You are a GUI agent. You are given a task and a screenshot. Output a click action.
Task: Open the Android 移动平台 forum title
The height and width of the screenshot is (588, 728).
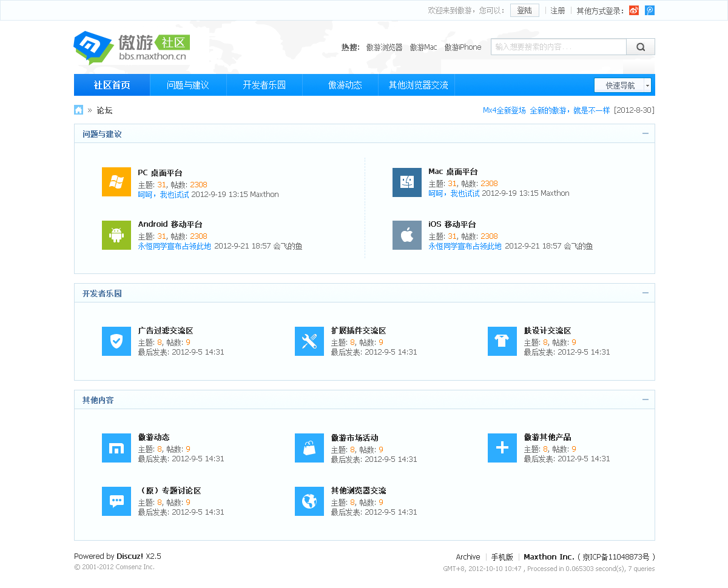pyautogui.click(x=170, y=224)
